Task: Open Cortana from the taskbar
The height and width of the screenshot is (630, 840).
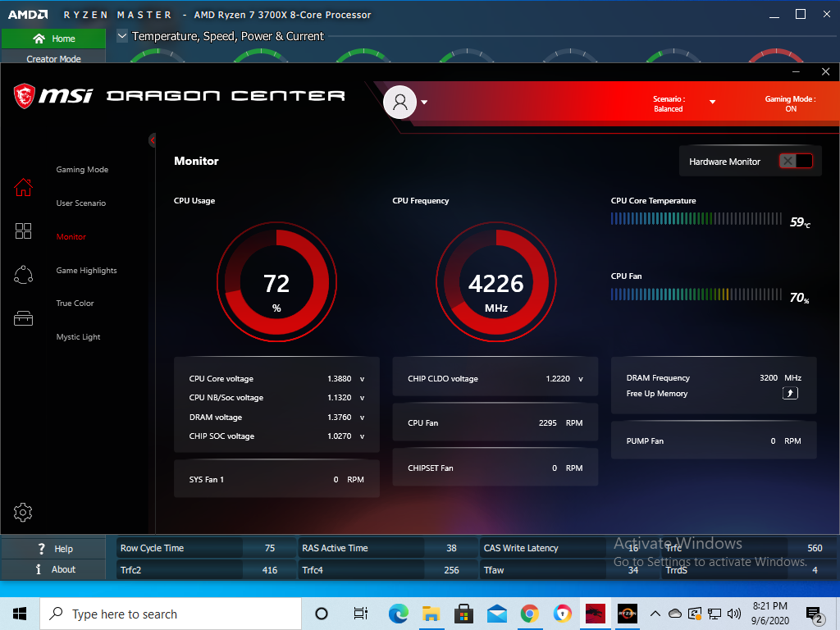Action: [x=322, y=614]
